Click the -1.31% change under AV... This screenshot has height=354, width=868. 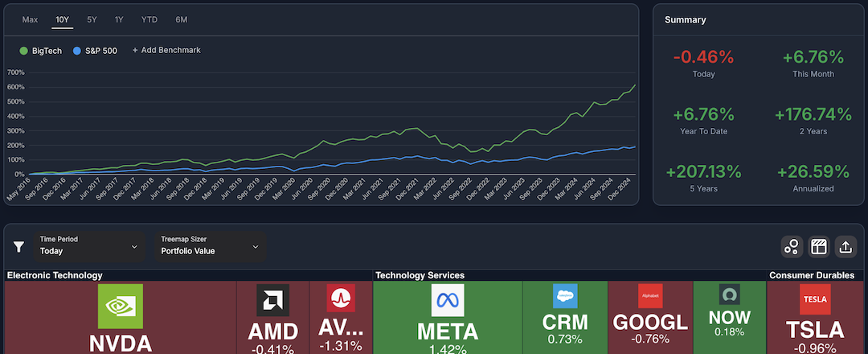click(341, 346)
